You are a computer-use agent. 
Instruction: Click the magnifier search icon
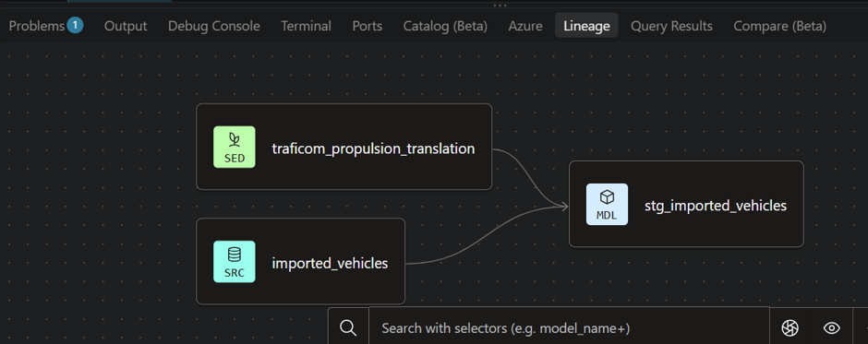coord(348,328)
